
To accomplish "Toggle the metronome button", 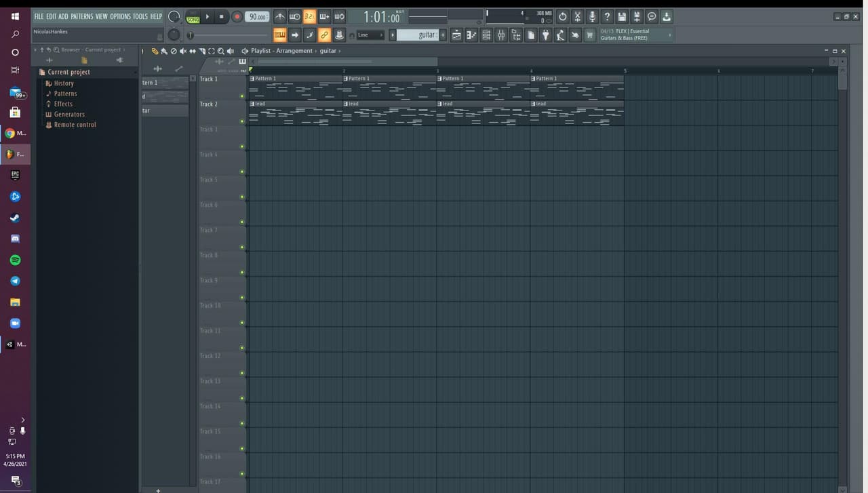I will (279, 16).
